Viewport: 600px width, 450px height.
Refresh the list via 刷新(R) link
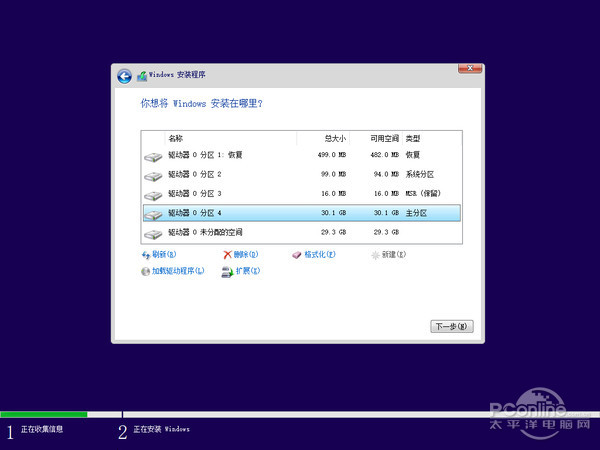[164, 254]
